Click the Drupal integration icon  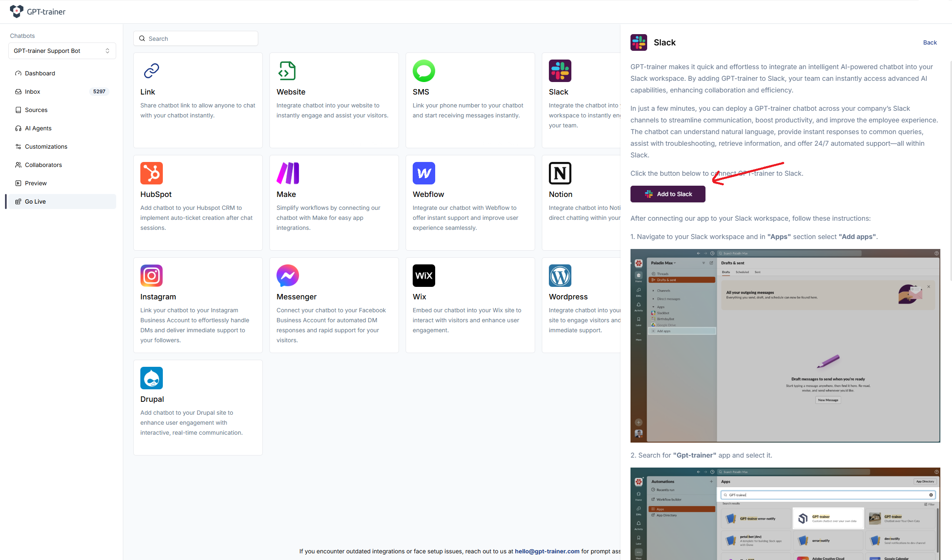(152, 378)
